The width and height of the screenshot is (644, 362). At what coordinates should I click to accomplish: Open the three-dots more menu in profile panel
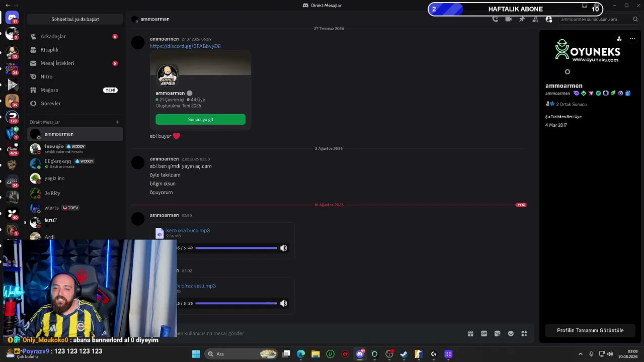(x=632, y=39)
